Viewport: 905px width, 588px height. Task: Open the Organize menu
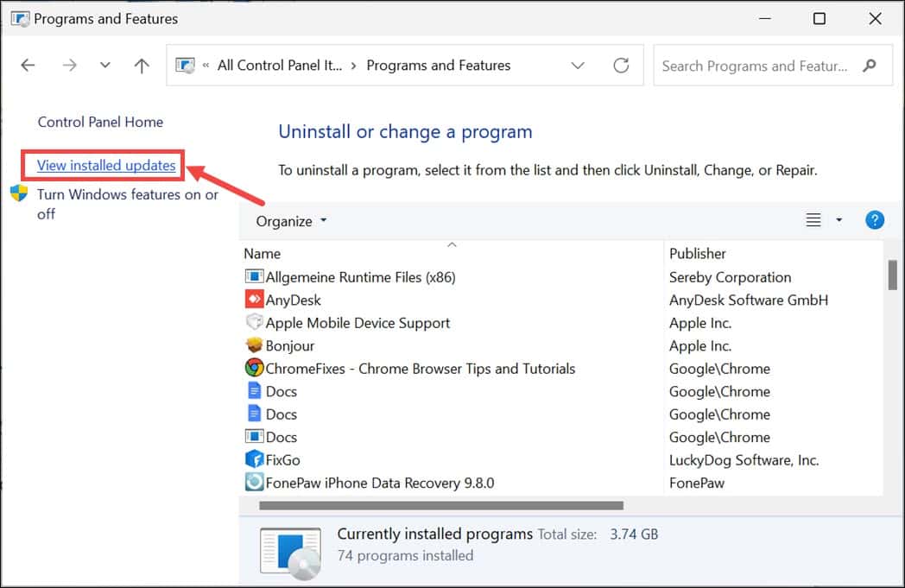pos(292,221)
